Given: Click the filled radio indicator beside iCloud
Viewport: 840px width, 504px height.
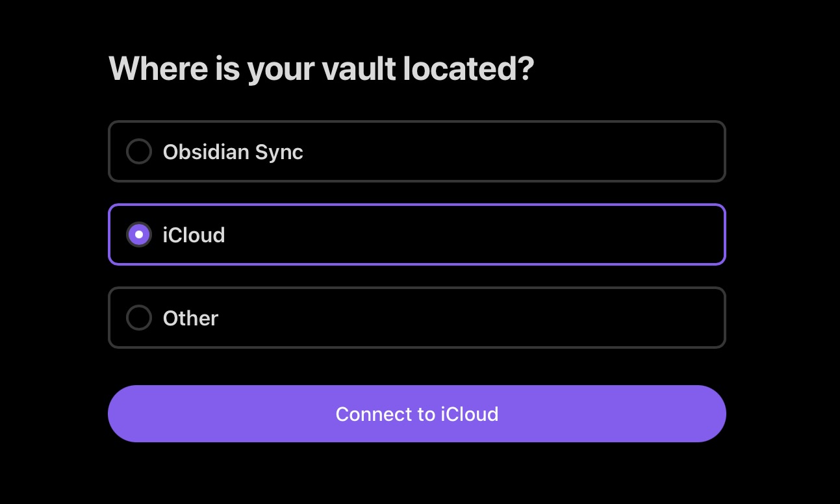Looking at the screenshot, I should pos(139,234).
